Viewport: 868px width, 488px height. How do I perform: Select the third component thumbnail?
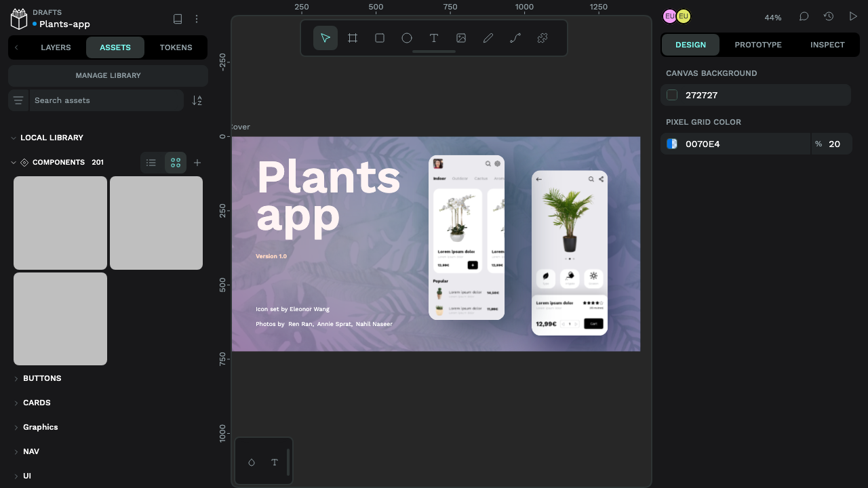pyautogui.click(x=60, y=319)
